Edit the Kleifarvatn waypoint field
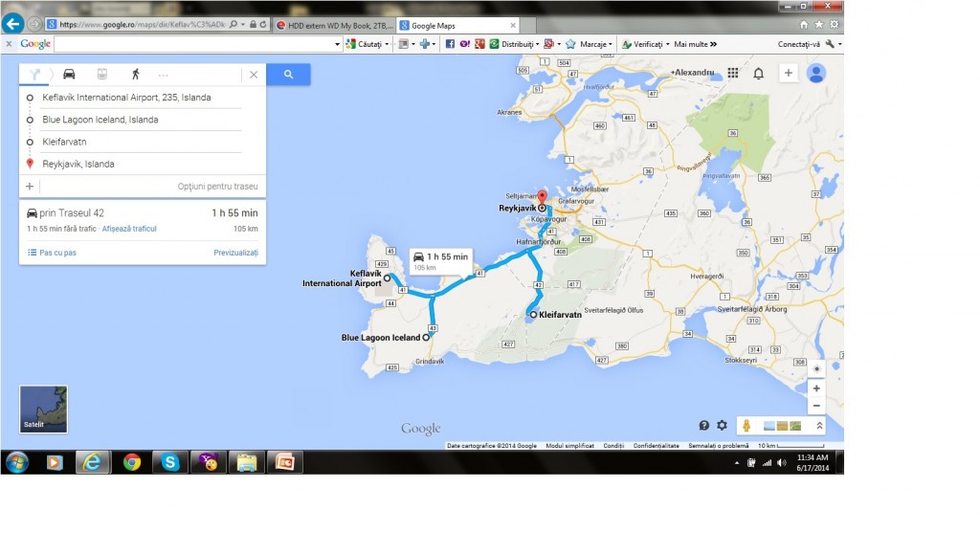This screenshot has width=980, height=533. tap(142, 142)
